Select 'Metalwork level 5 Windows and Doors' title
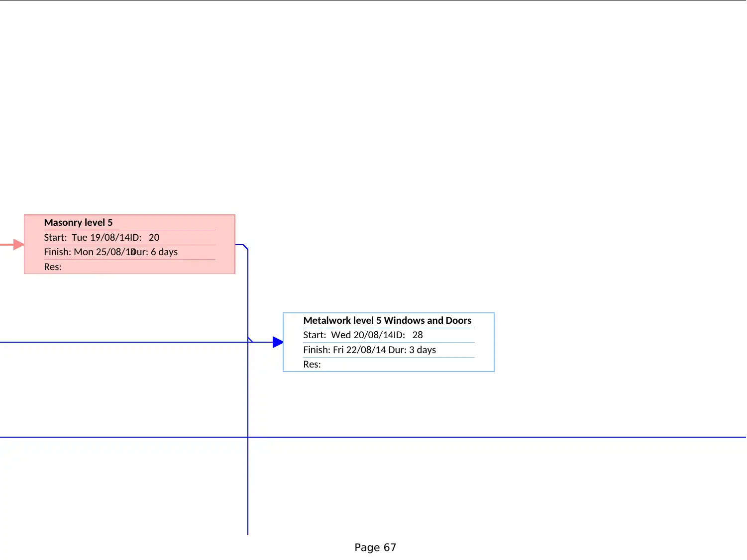This screenshot has width=747, height=560. coord(387,320)
